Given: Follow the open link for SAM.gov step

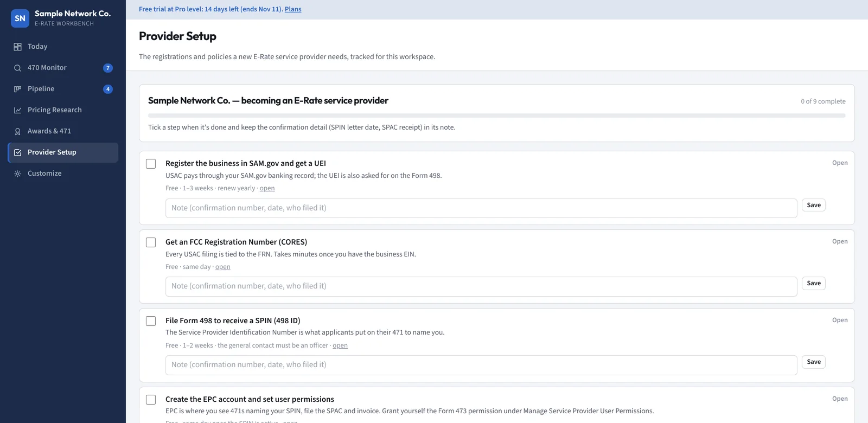Looking at the screenshot, I should 267,188.
